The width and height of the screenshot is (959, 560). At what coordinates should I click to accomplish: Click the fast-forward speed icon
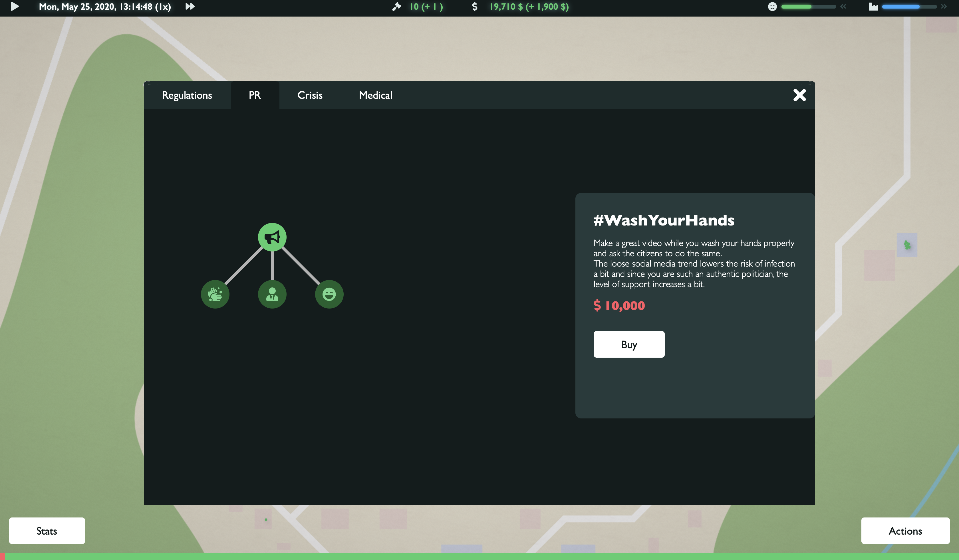coord(190,7)
